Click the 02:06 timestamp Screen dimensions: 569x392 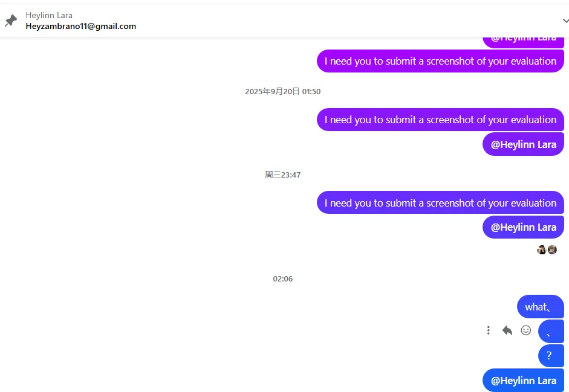282,279
